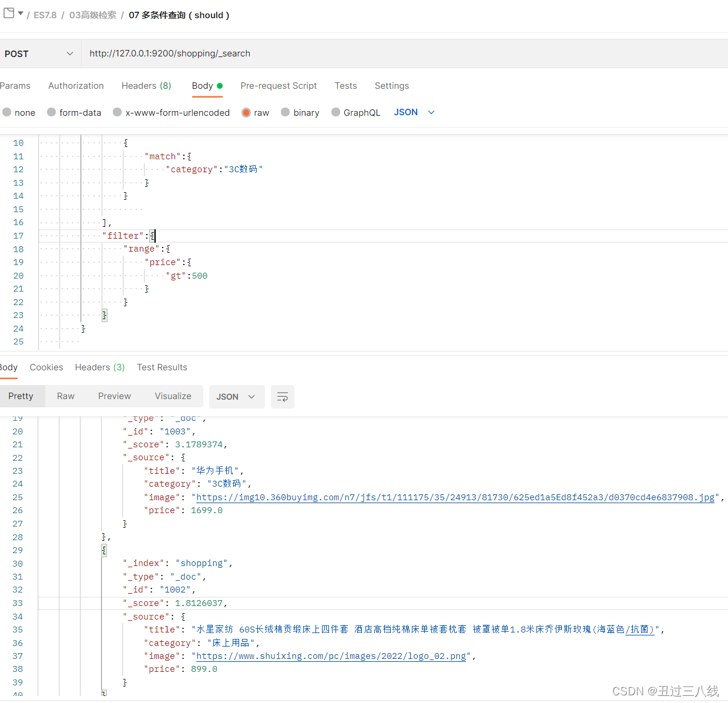Click the price 899.0 value
This screenshot has width=728, height=703.
pyautogui.click(x=204, y=669)
